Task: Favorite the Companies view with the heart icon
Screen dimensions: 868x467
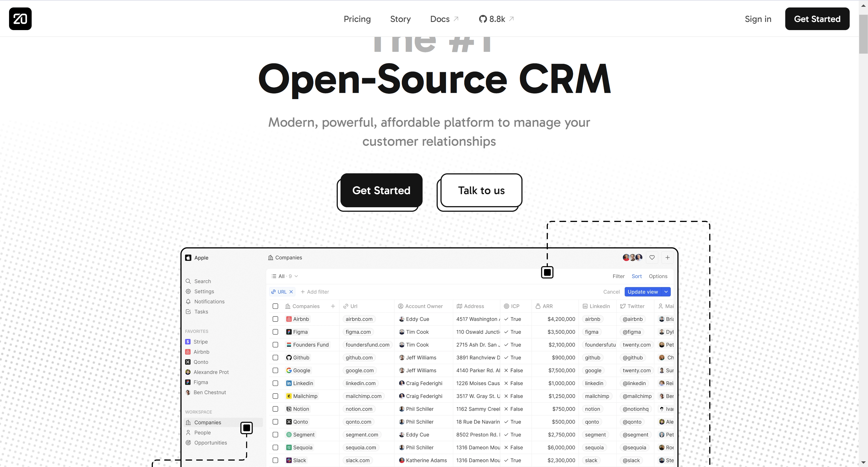Action: pos(652,257)
